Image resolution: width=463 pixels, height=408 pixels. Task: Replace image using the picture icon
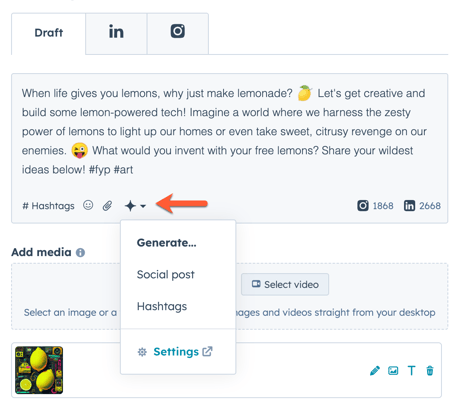point(393,371)
